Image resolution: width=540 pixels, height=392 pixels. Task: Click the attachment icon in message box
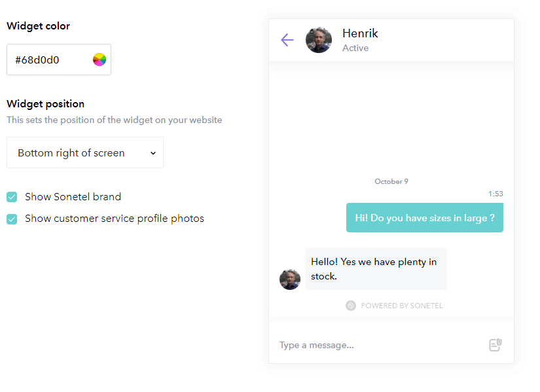coord(495,345)
